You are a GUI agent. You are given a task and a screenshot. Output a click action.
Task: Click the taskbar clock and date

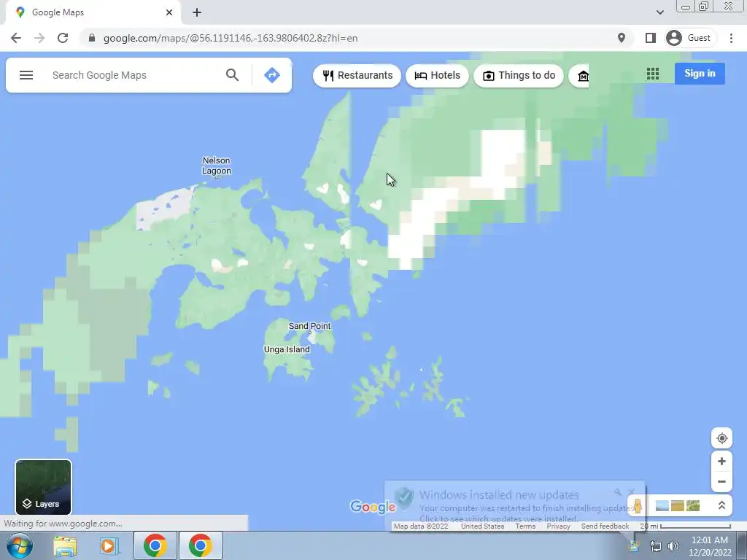(710, 545)
